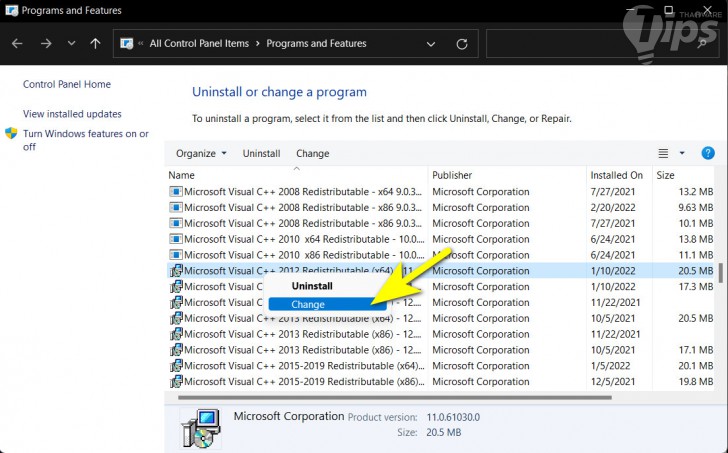Click icon of 2015-2019 Redistributable (x64) row
The image size is (728, 453).
pos(176,365)
